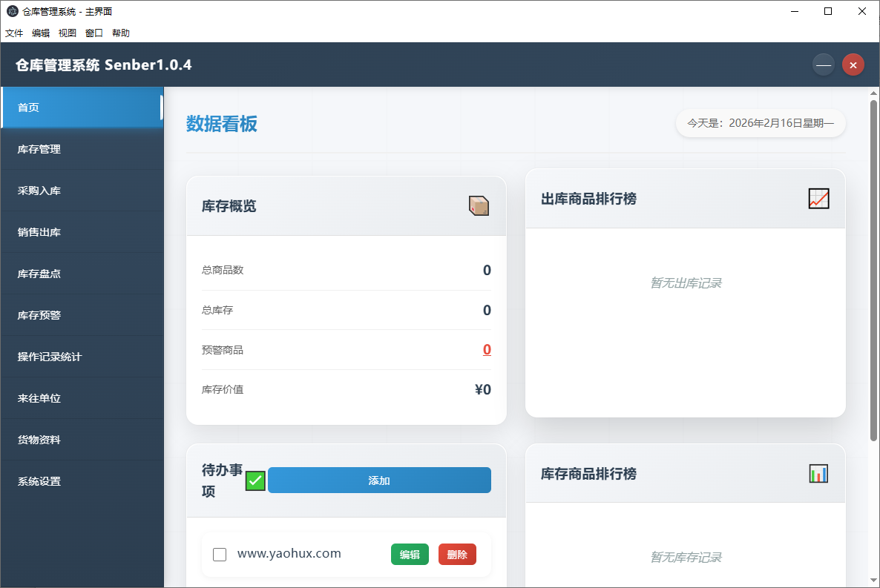Click the red 预警商品 count link

pos(487,349)
